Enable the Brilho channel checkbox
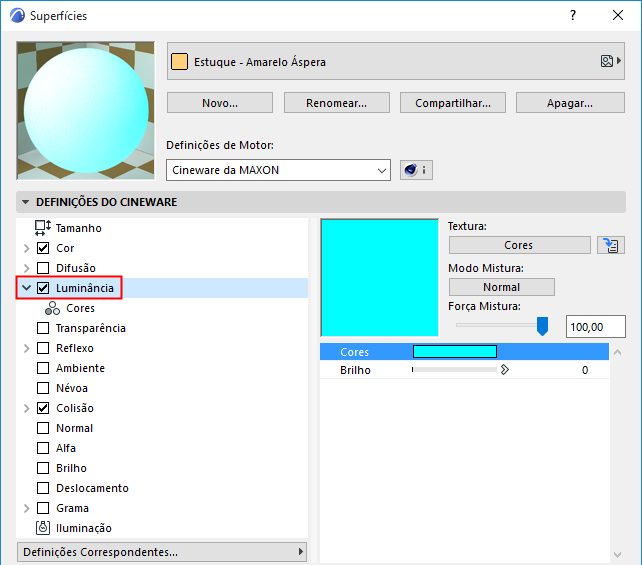Screen dimensions: 642x565 43,468
